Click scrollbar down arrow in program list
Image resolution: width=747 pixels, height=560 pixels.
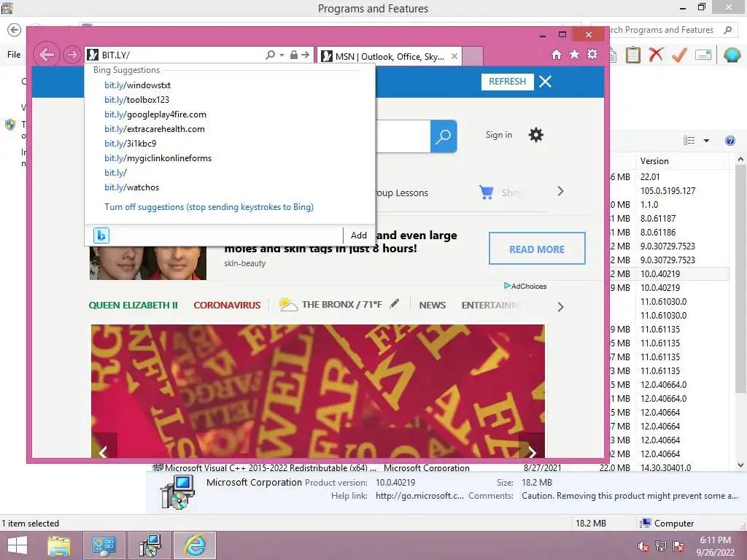point(741,465)
